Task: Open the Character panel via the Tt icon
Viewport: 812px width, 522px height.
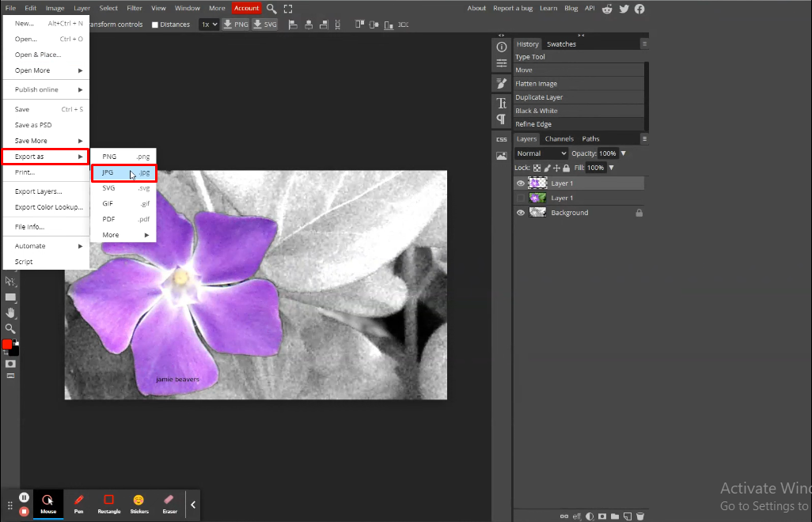Action: [501, 103]
